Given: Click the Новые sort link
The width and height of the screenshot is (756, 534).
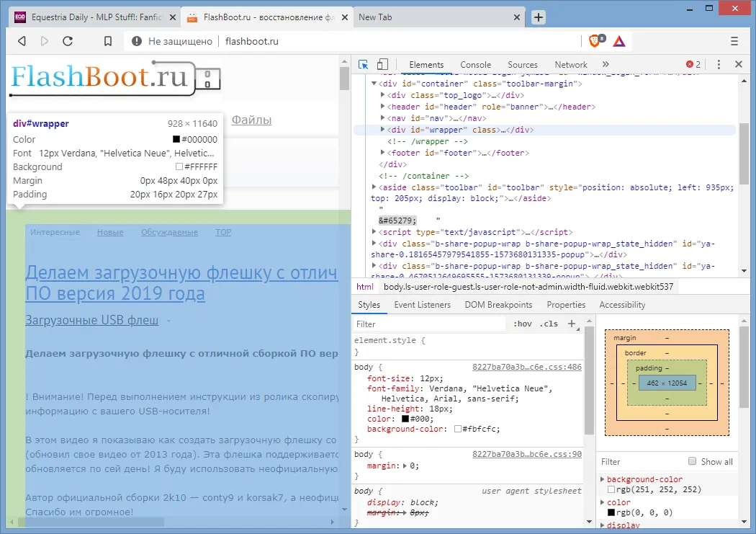Looking at the screenshot, I should 110,232.
